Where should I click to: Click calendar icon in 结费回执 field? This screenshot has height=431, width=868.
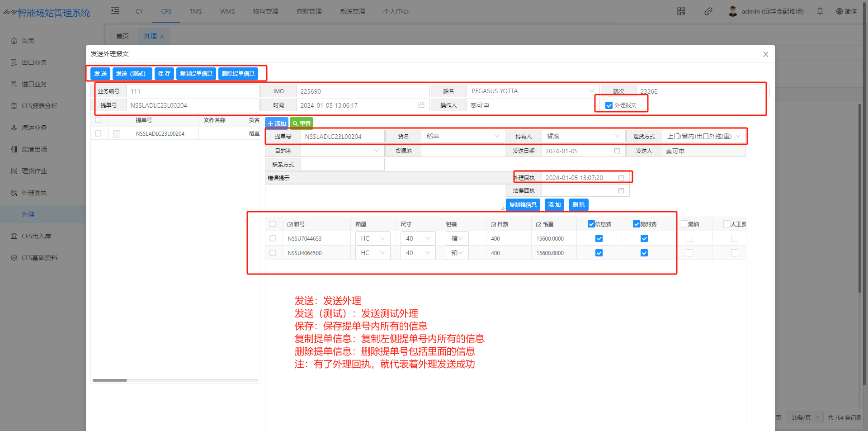(621, 191)
